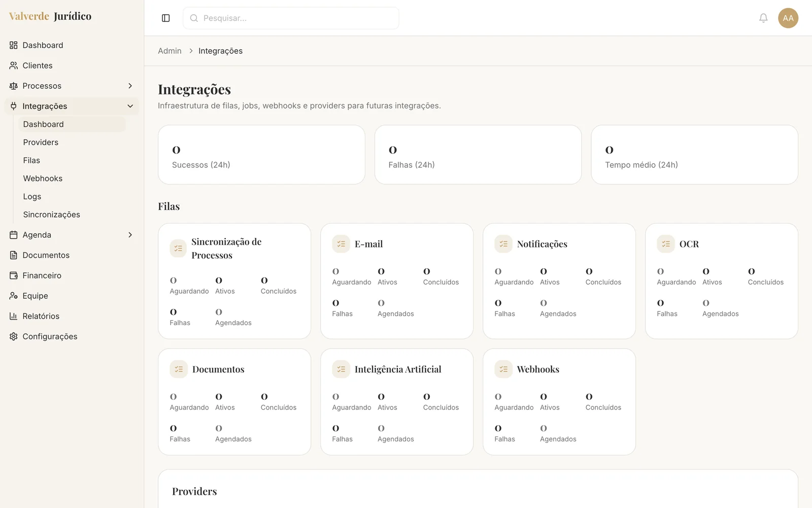Open the Falhas (24h) stat card
Screen dimensions: 812x508
[x=478, y=155]
